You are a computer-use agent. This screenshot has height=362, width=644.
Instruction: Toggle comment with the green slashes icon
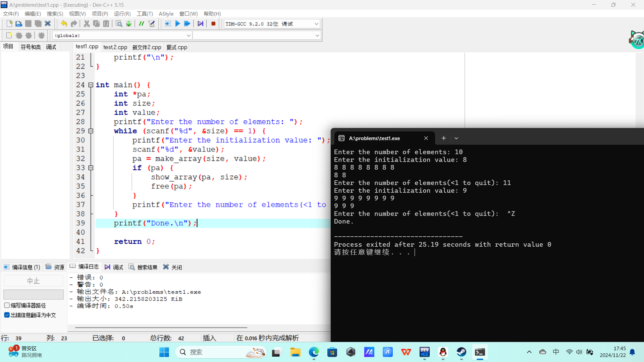pos(142,24)
